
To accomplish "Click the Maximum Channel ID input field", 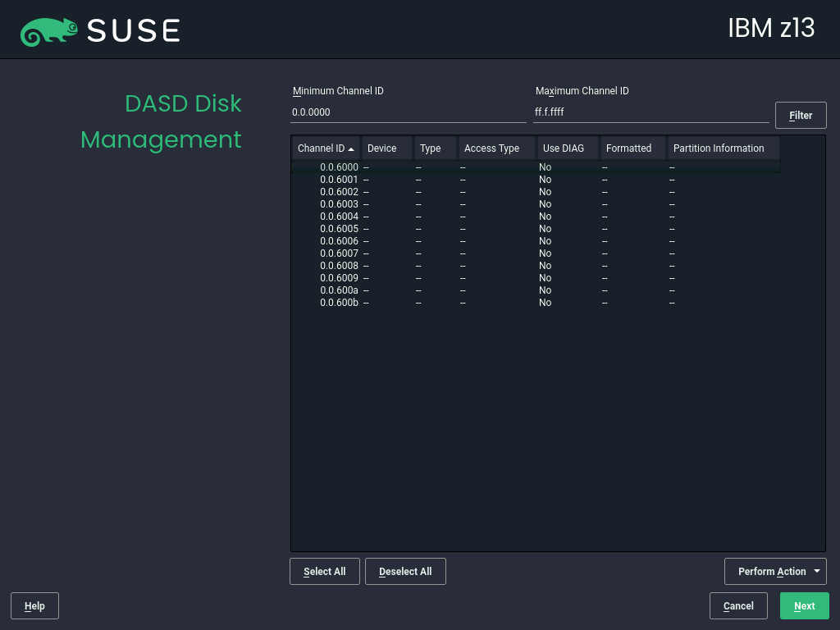I will point(651,112).
